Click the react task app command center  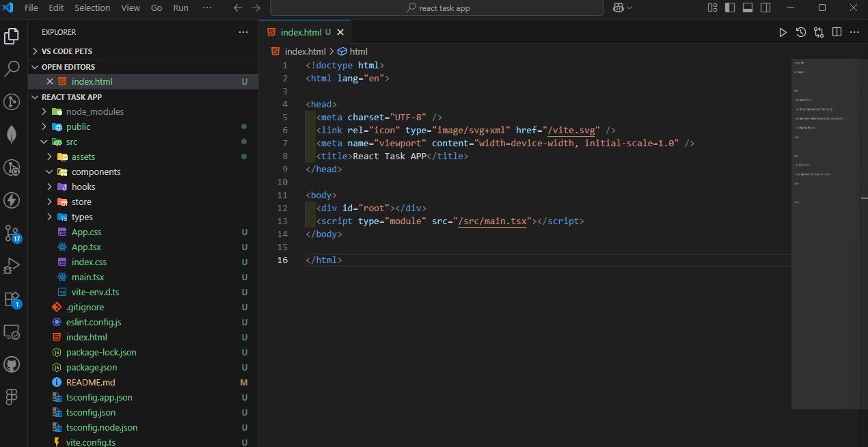tap(437, 8)
